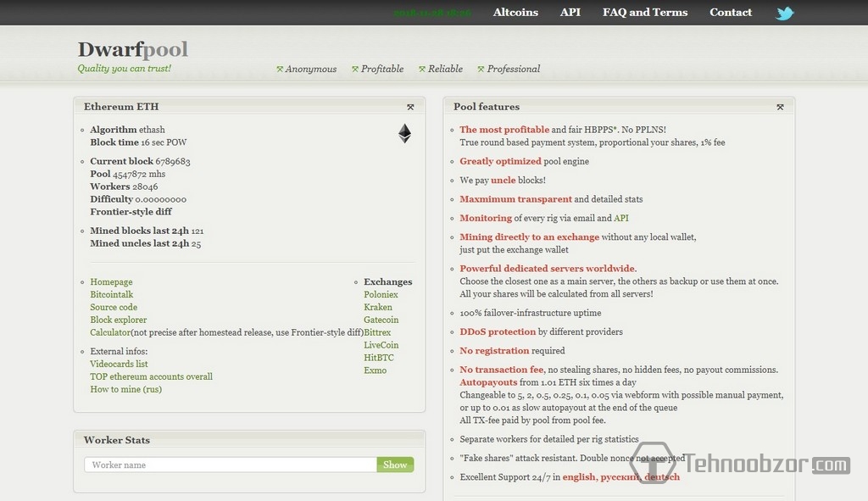Visit the Poloniex exchange link
The image size is (868, 501).
pos(381,295)
